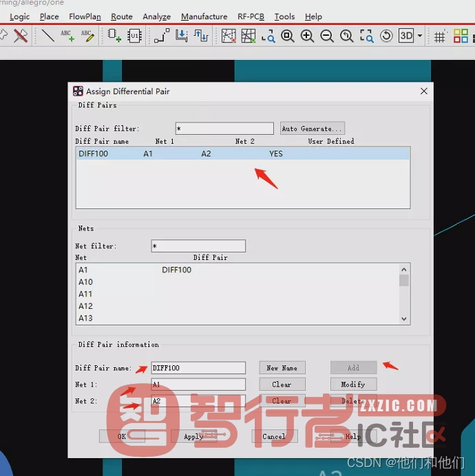Select net A10 in the Nets list

(x=238, y=282)
